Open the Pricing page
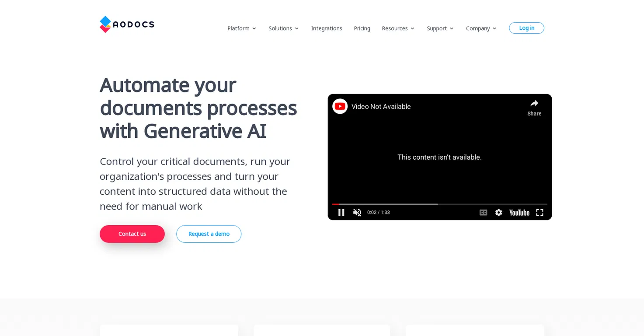Screen dimensions: 644x336 (x=362, y=28)
